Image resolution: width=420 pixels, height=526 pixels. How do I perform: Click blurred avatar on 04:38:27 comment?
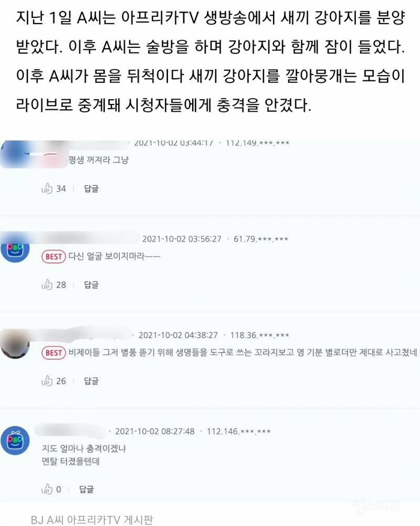(x=15, y=344)
